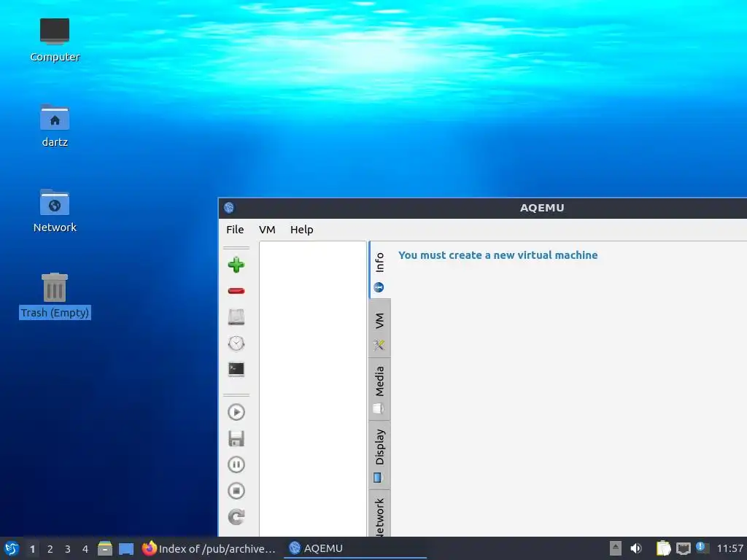Viewport: 747px width, 560px height.
Task: Click the update notifier tray icon
Action: point(703,548)
